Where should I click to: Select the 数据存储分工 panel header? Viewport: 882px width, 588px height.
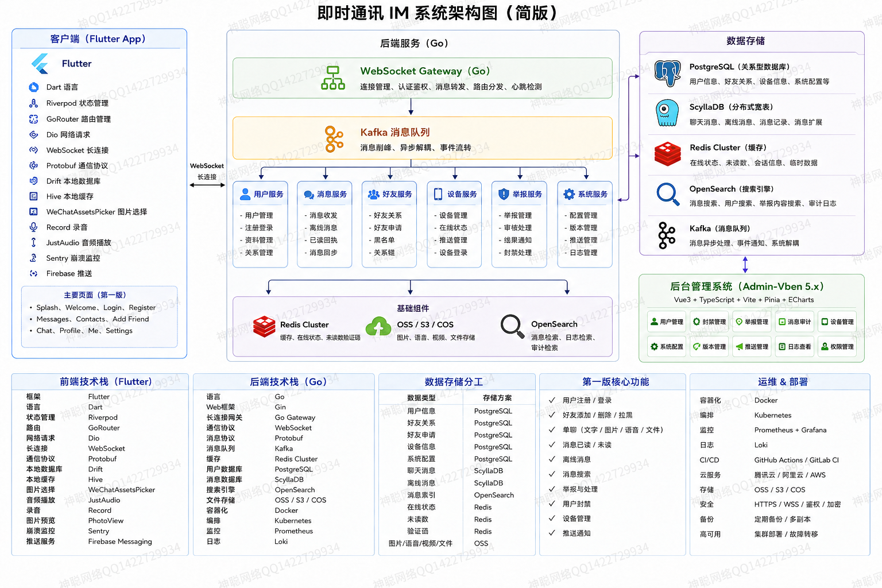coord(457,382)
